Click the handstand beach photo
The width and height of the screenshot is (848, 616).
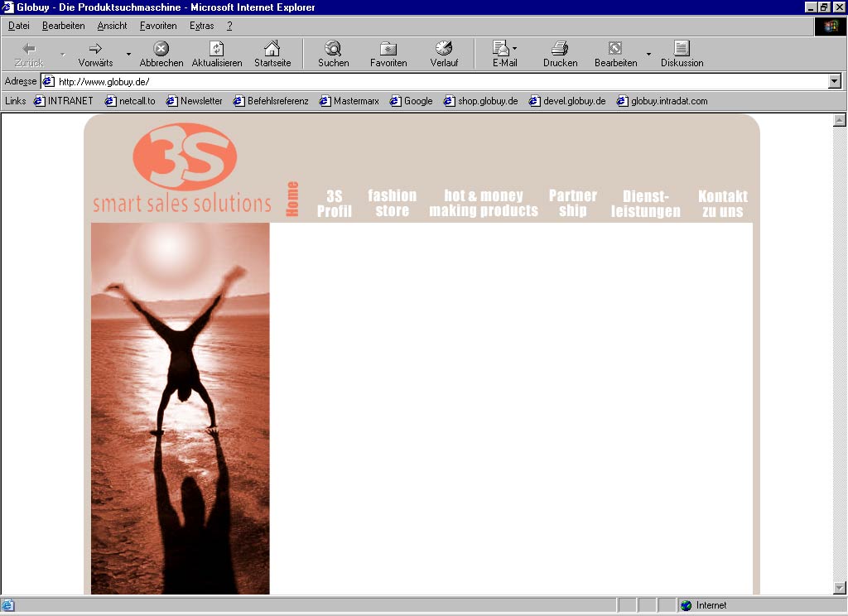(180, 408)
